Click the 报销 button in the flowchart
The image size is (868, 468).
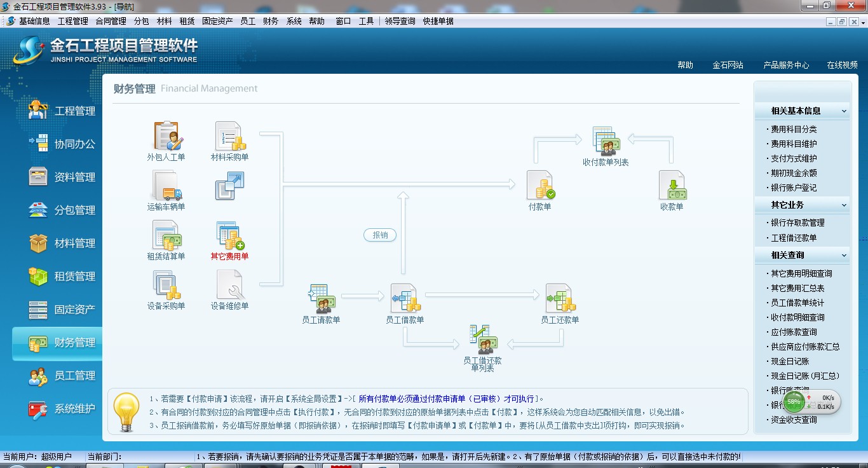pyautogui.click(x=380, y=235)
